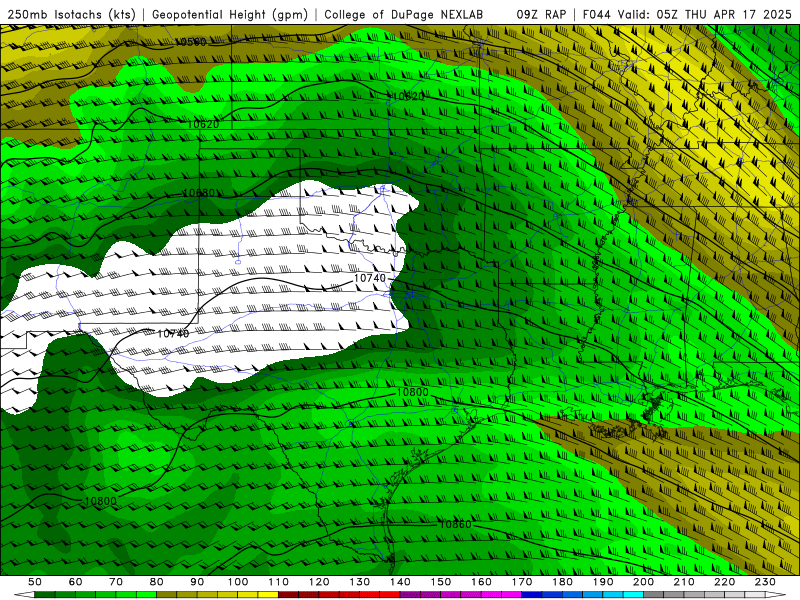Click the '230' color bar tick label
This screenshot has width=800, height=600.
[x=765, y=582]
